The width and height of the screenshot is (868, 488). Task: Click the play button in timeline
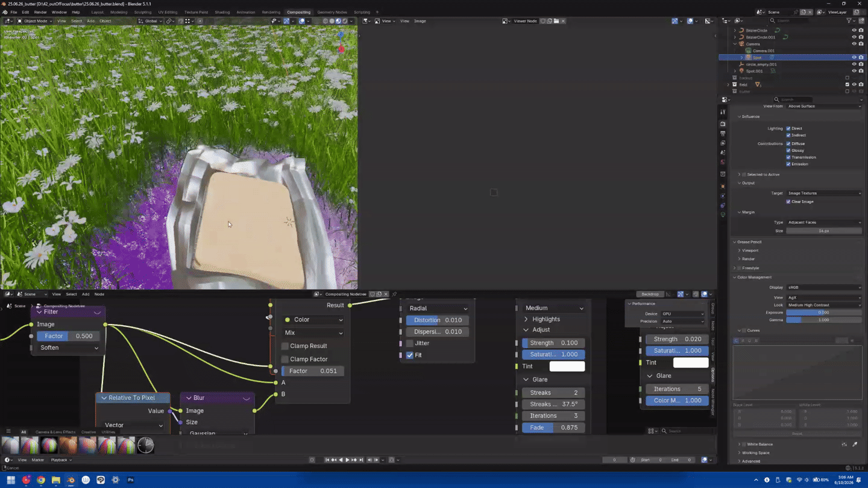click(347, 460)
